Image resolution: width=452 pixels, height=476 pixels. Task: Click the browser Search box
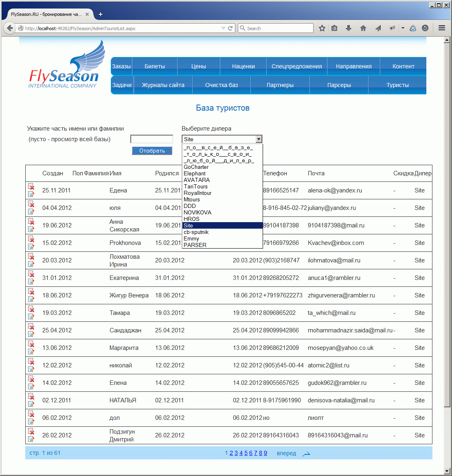pyautogui.click(x=276, y=28)
